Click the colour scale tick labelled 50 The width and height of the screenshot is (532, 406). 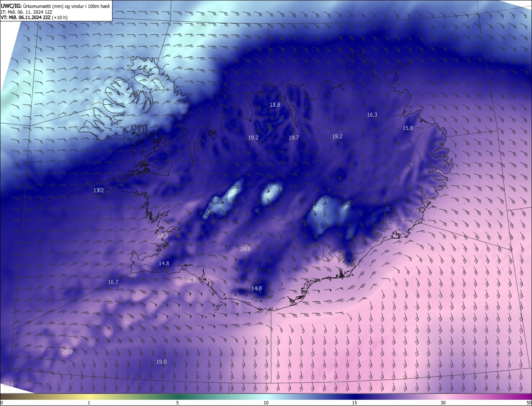coord(529,403)
